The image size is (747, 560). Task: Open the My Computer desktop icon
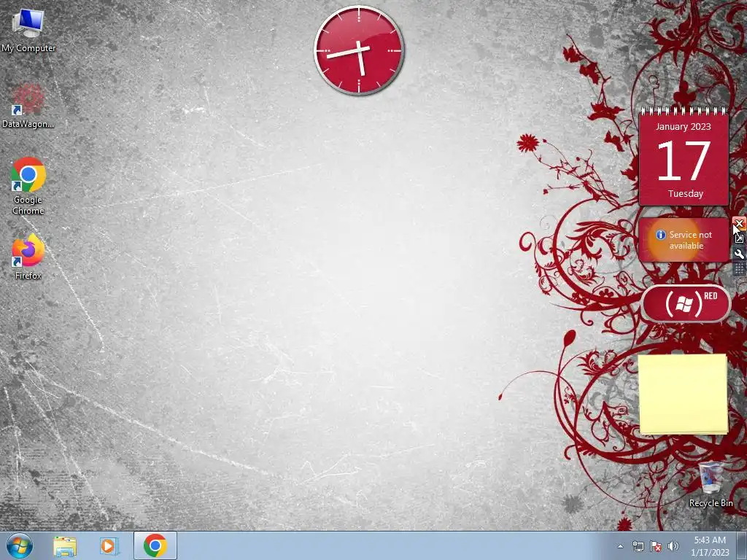[x=28, y=29]
